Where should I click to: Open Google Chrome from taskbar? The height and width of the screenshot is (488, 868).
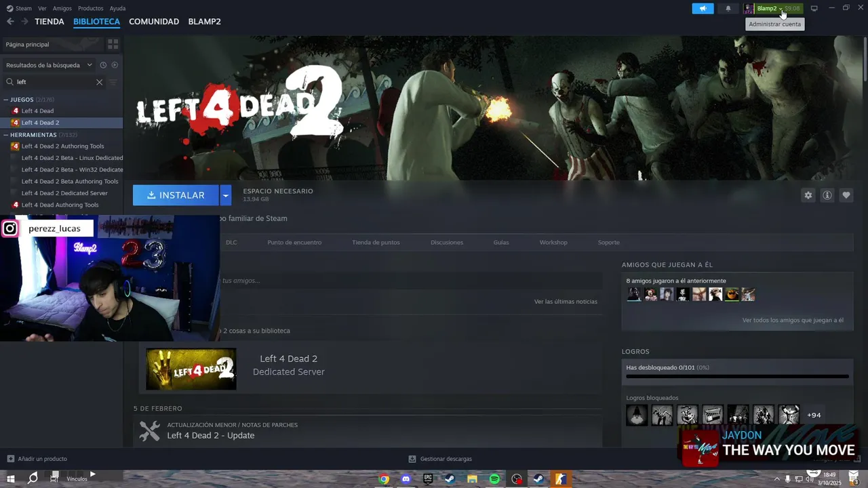[x=384, y=479]
